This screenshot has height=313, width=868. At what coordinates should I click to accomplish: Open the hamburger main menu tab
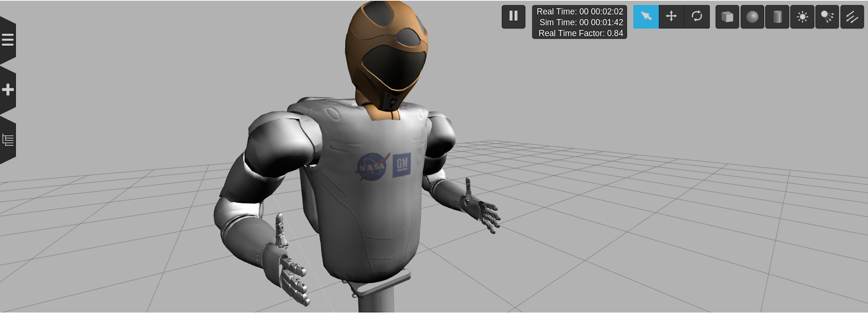click(x=8, y=40)
